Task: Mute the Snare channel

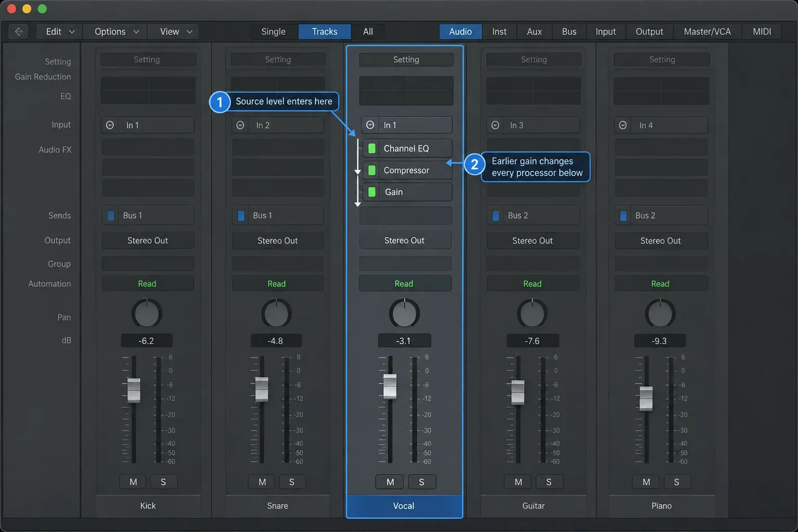Action: [262, 482]
